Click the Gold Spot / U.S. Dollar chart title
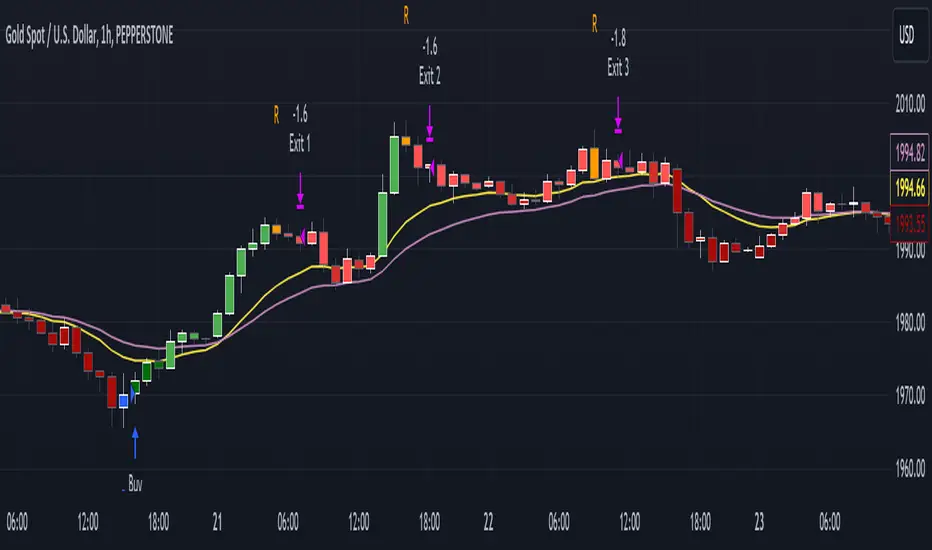Viewport: 932px width, 550px height. tap(89, 36)
